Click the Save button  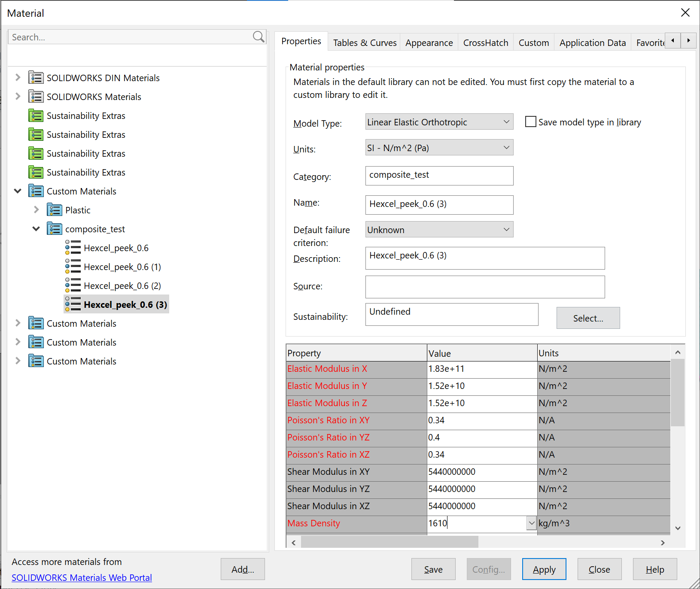pyautogui.click(x=433, y=569)
